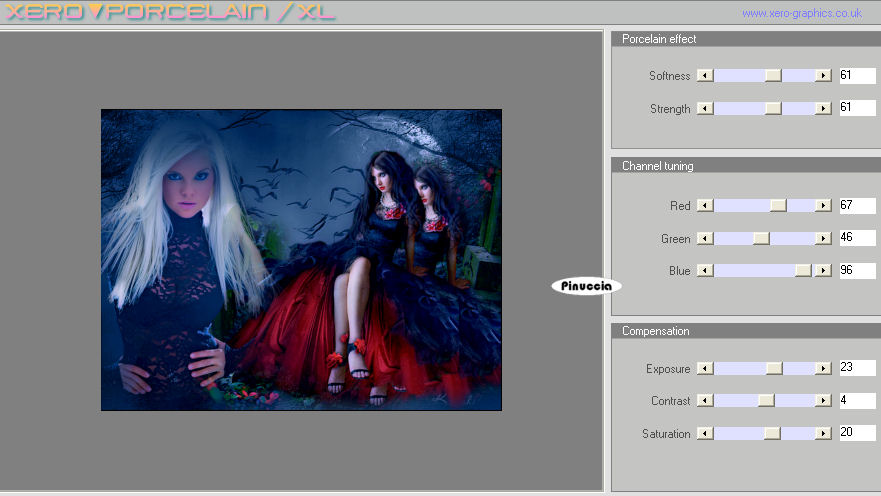881x496 pixels.
Task: Click the Blue slider thumb
Action: click(803, 271)
